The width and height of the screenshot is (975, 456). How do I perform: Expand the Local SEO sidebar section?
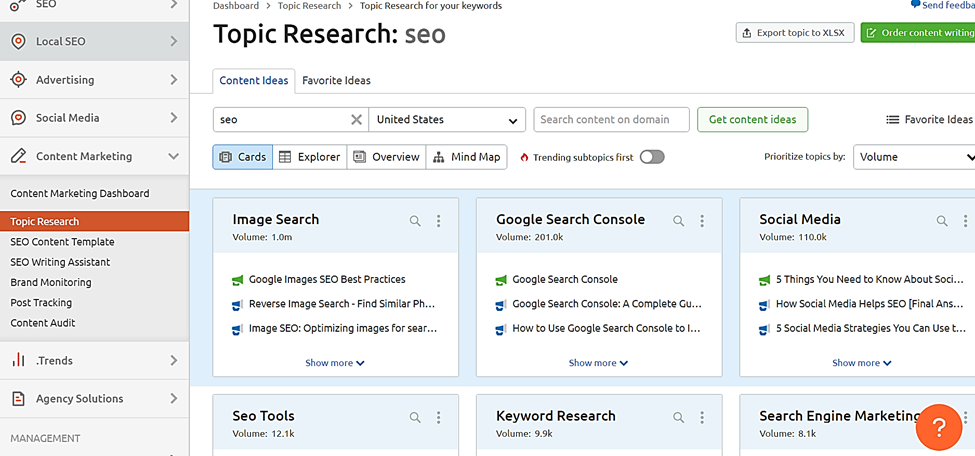[x=173, y=42]
